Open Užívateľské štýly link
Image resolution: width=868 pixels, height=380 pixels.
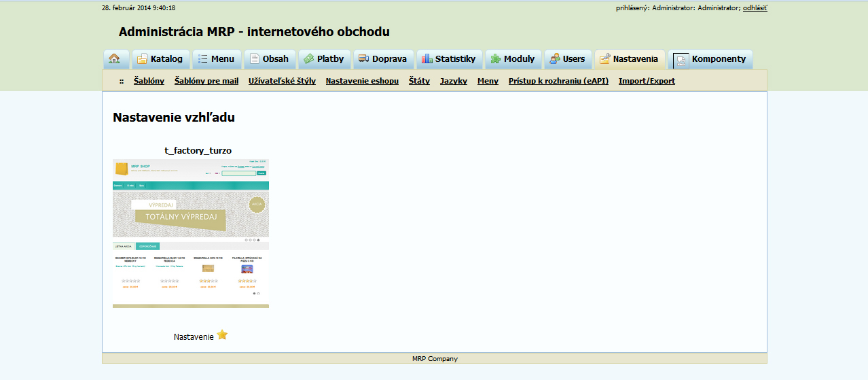tap(282, 81)
